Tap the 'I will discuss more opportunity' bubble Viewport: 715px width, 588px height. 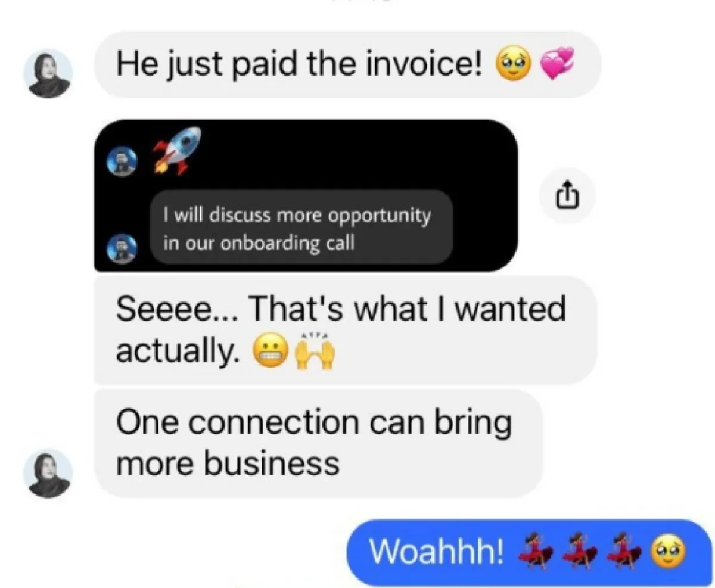pos(301,227)
